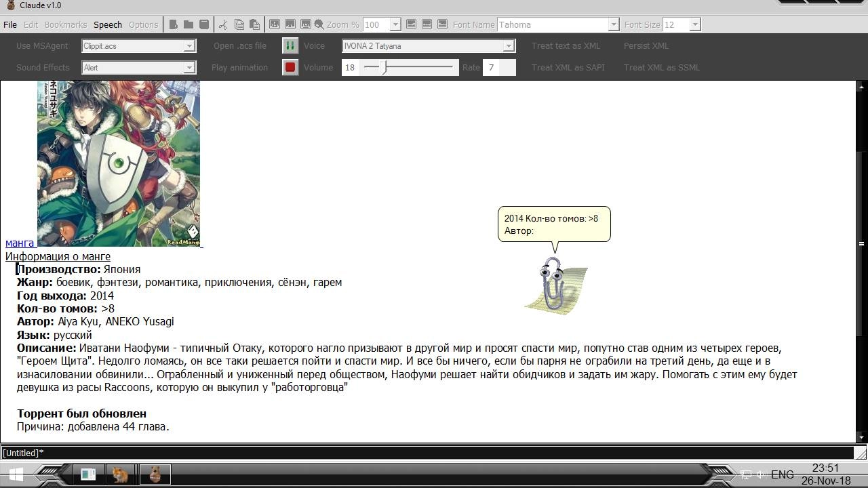Click the vertical scrollbar down arrow
This screenshot has height=488, width=868.
point(861,437)
